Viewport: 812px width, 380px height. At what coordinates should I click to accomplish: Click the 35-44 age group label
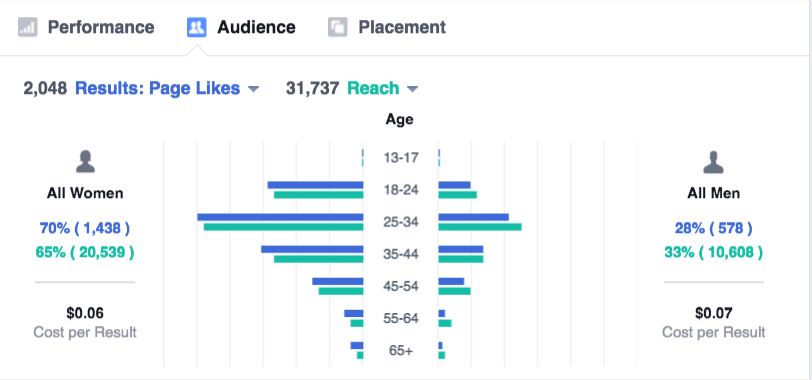tap(401, 255)
